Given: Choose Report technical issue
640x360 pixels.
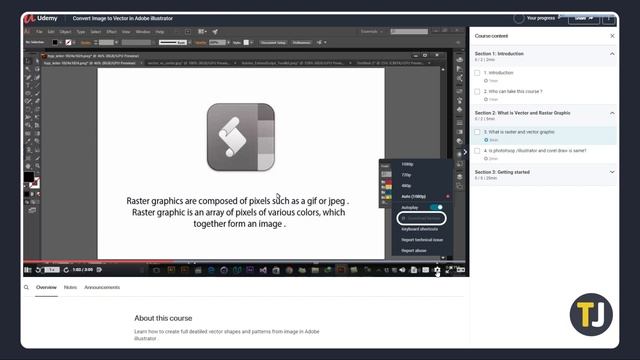Looking at the screenshot, I should (x=422, y=240).
